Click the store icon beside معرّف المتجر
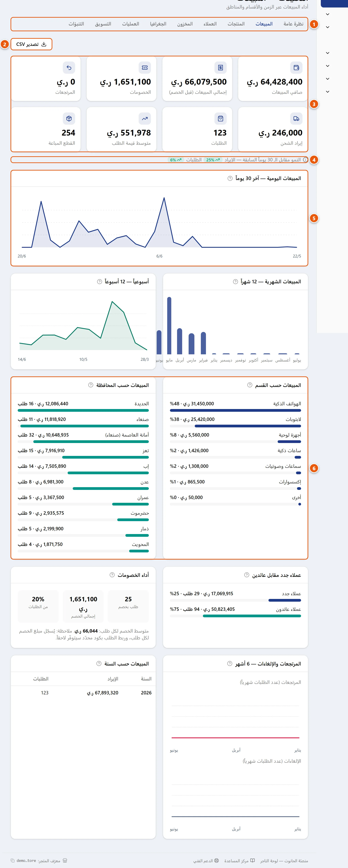The width and height of the screenshot is (348, 868). pyautogui.click(x=65, y=860)
